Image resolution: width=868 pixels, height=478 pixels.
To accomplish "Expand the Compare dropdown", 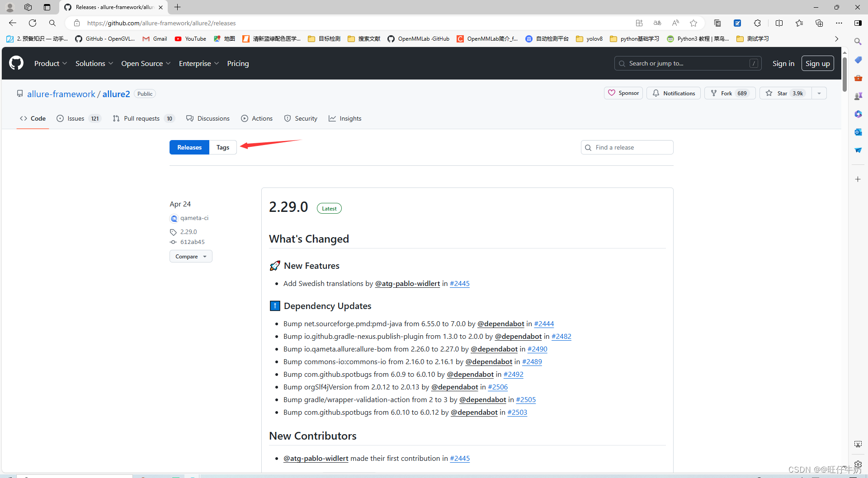I will click(191, 256).
